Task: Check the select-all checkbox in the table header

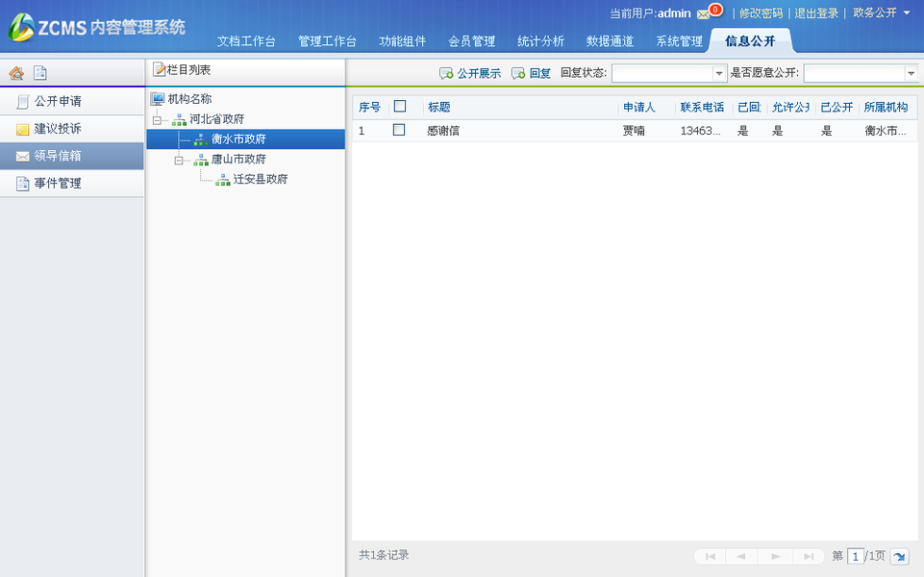Action: tap(398, 107)
